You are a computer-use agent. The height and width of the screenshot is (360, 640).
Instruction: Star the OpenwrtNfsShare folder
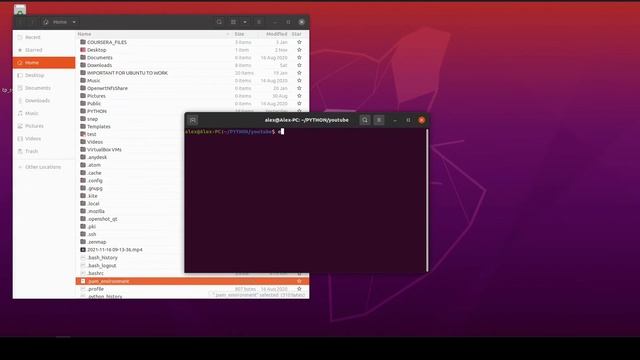coord(299,88)
